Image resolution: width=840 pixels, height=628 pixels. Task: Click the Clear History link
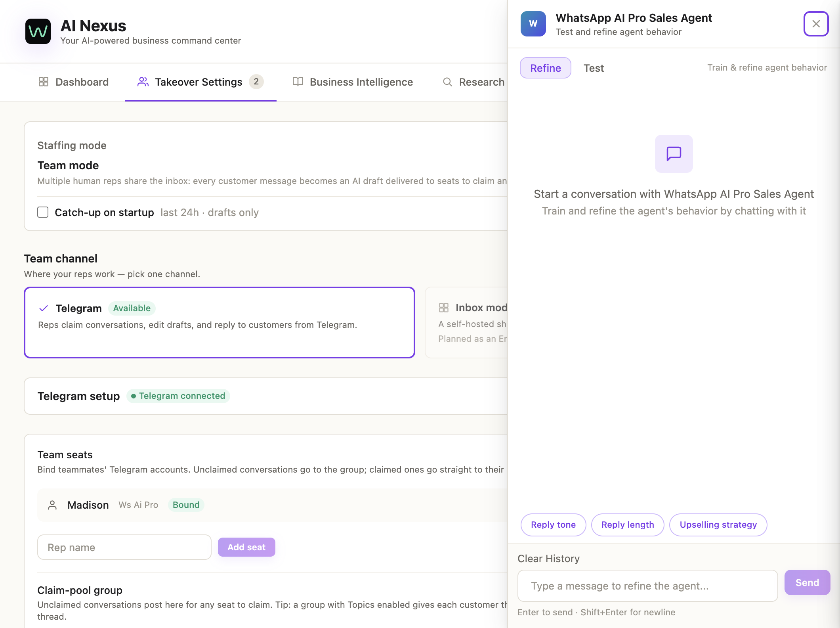tap(548, 559)
